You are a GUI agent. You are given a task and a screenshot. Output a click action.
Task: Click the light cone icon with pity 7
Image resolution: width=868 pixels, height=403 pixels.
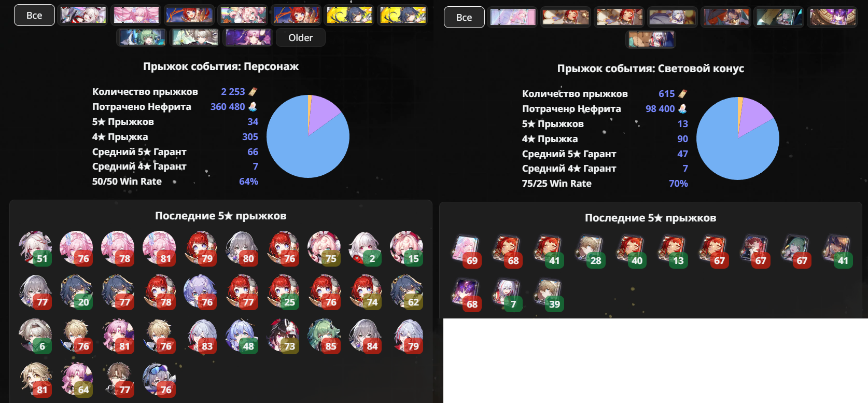click(x=508, y=295)
